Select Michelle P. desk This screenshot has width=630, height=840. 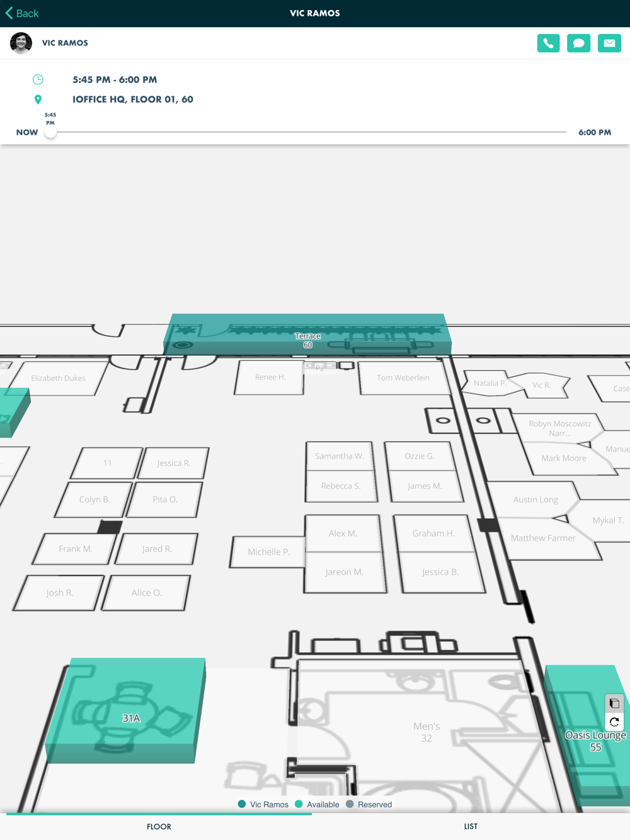click(269, 552)
